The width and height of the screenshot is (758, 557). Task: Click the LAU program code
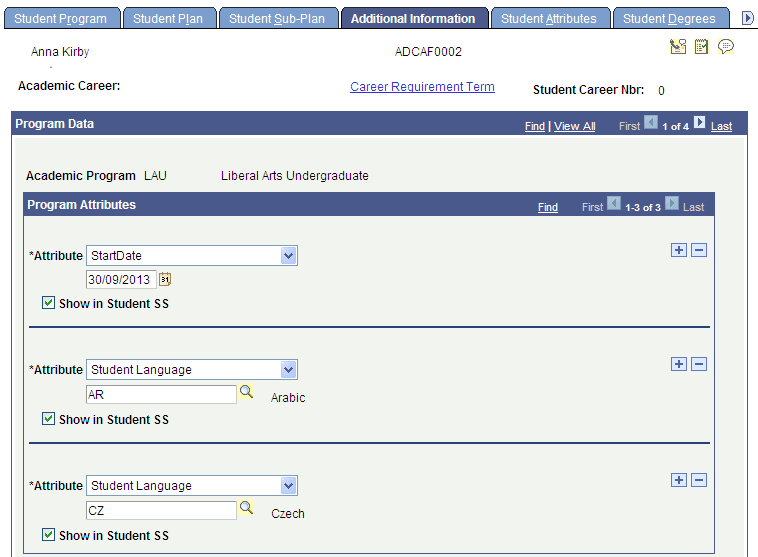pyautogui.click(x=155, y=176)
